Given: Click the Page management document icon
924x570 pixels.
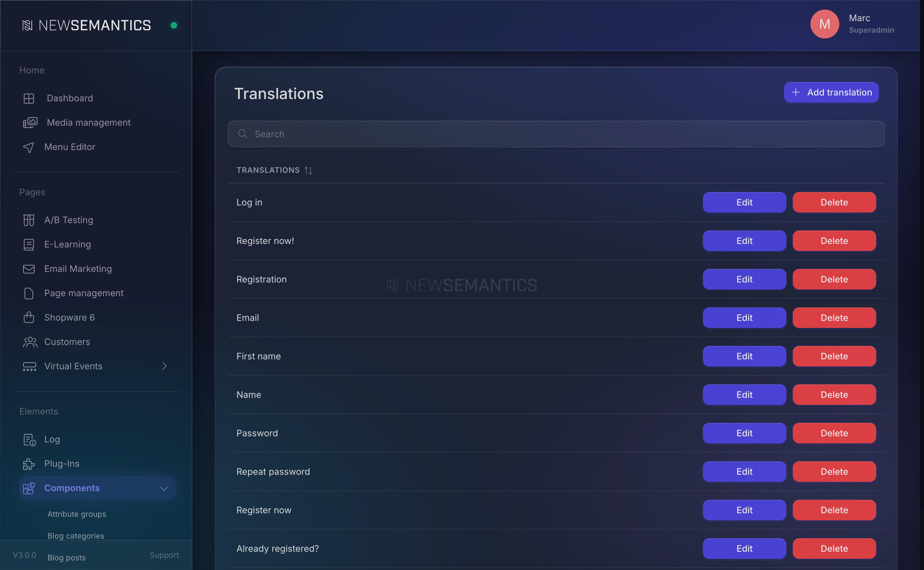Looking at the screenshot, I should (29, 293).
